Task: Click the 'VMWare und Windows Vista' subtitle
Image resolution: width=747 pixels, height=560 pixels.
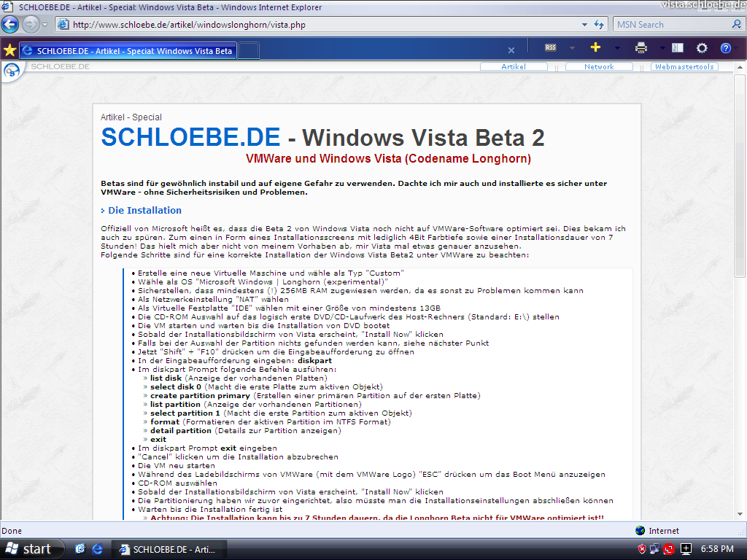Action: 388,158
